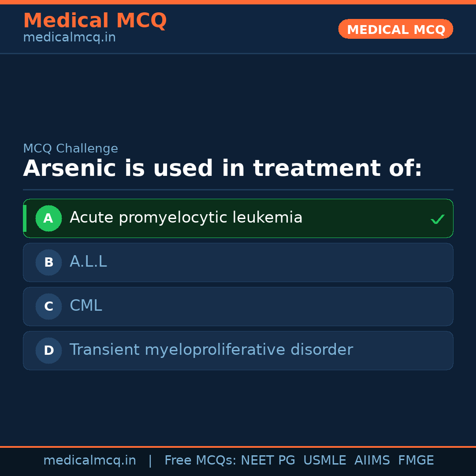
Task: Click the C letter circle icon
Action: coord(48,306)
